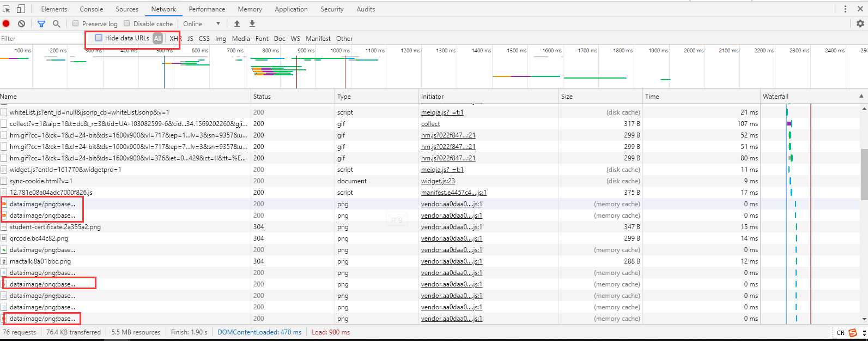Filter requests by Font

tap(262, 38)
